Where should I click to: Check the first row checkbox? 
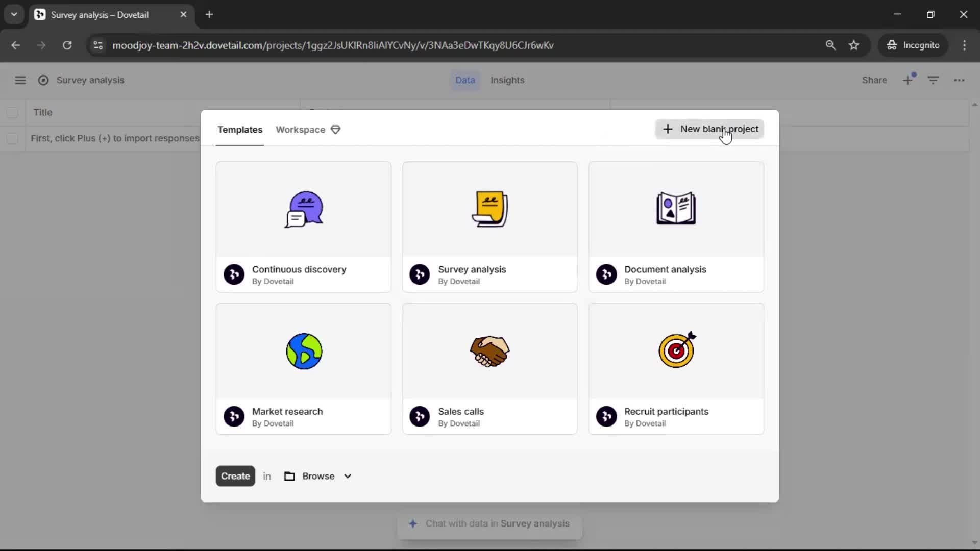pos(12,138)
